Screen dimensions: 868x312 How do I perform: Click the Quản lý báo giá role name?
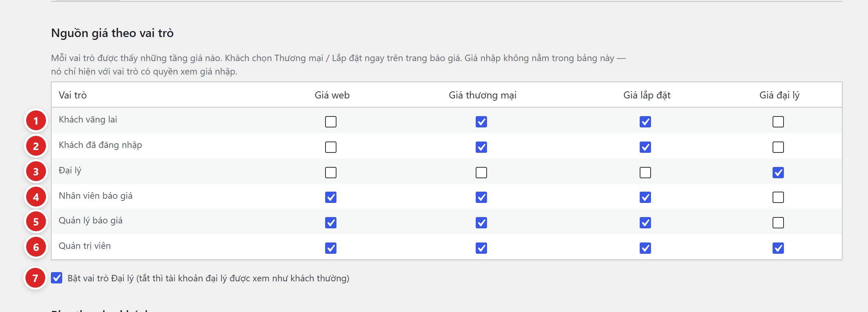click(x=91, y=221)
